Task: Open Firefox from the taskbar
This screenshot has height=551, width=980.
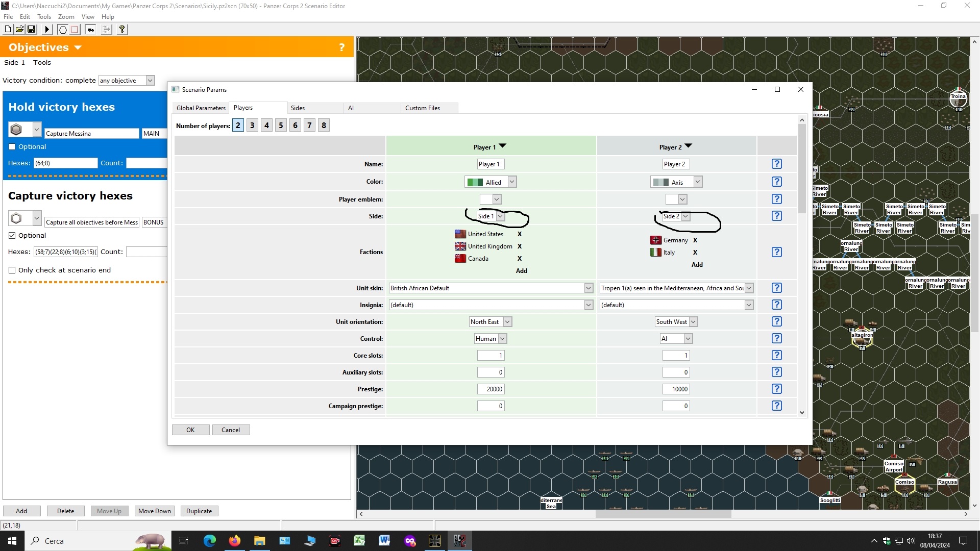Action: (x=235, y=541)
